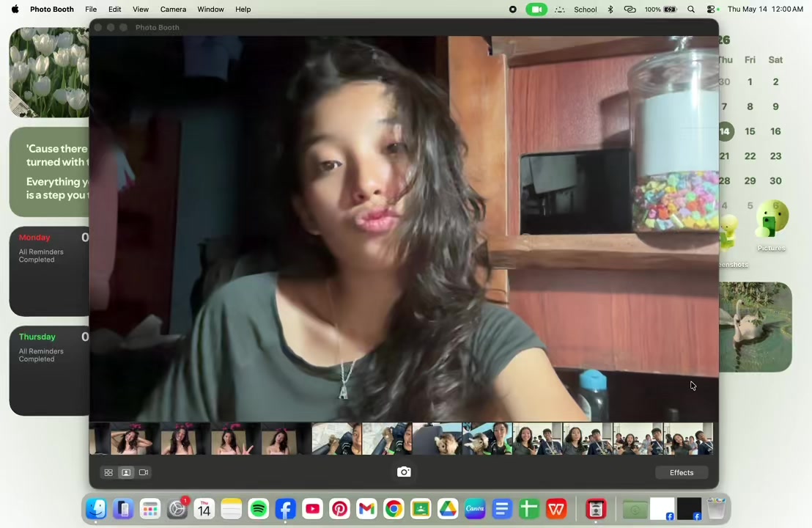Open System Settings from the Dock
Viewport: 812px width, 528px height.
click(177, 509)
